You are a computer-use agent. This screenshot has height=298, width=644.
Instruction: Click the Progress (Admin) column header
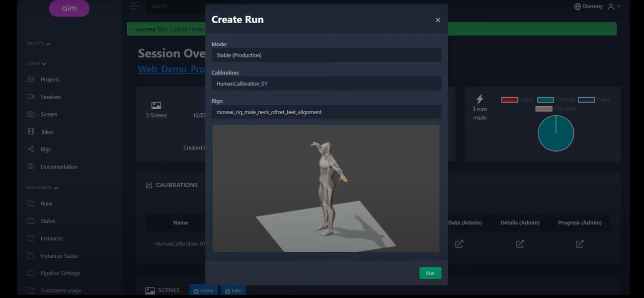tap(580, 222)
